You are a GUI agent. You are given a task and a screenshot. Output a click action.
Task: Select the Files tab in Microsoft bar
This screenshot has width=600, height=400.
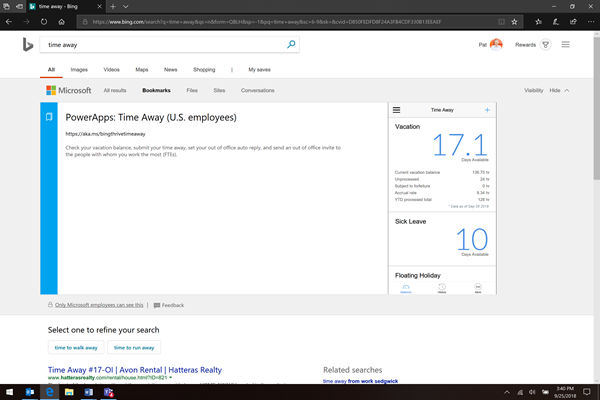tap(191, 90)
